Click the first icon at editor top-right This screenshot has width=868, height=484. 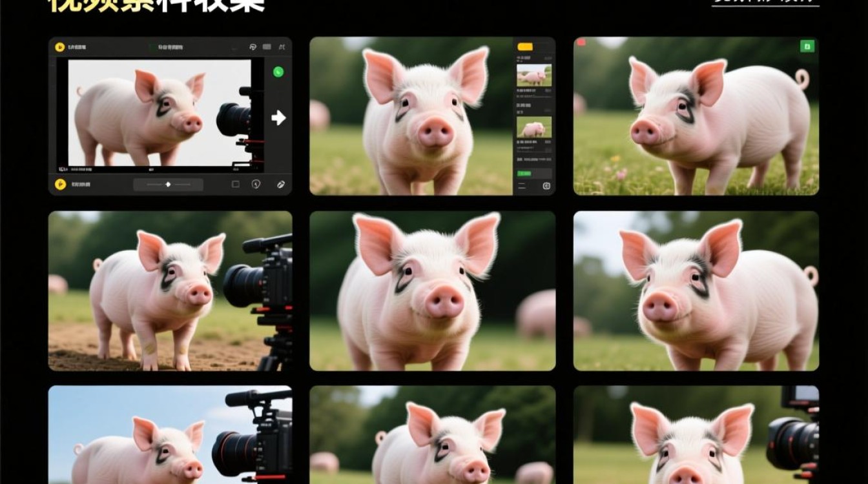tap(253, 47)
